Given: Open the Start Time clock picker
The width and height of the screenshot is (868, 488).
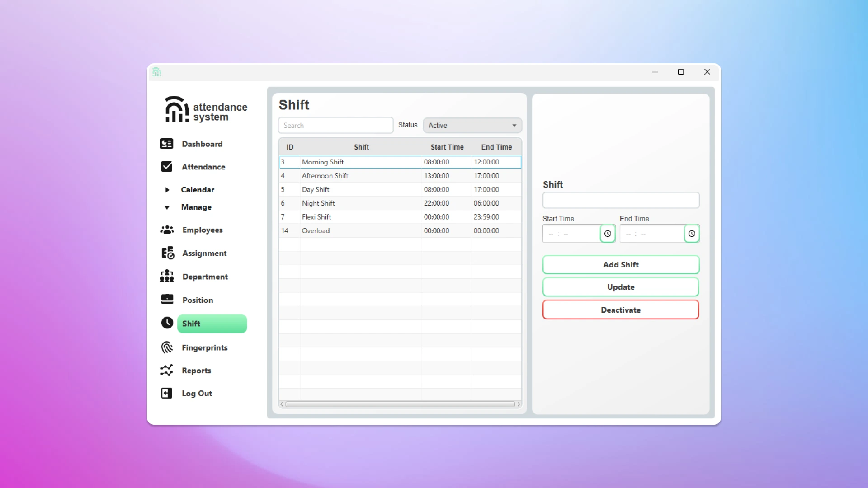Looking at the screenshot, I should point(607,234).
